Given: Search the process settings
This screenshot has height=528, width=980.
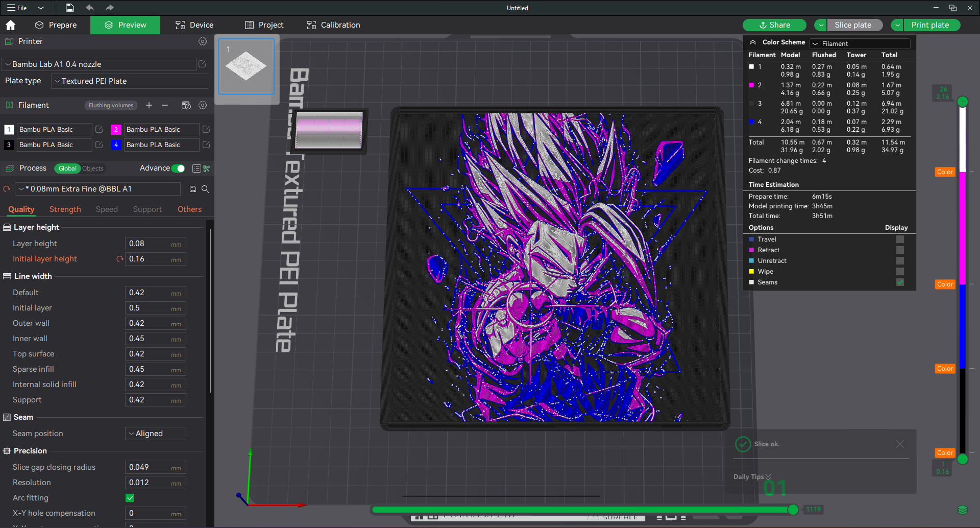Looking at the screenshot, I should pyautogui.click(x=205, y=189).
